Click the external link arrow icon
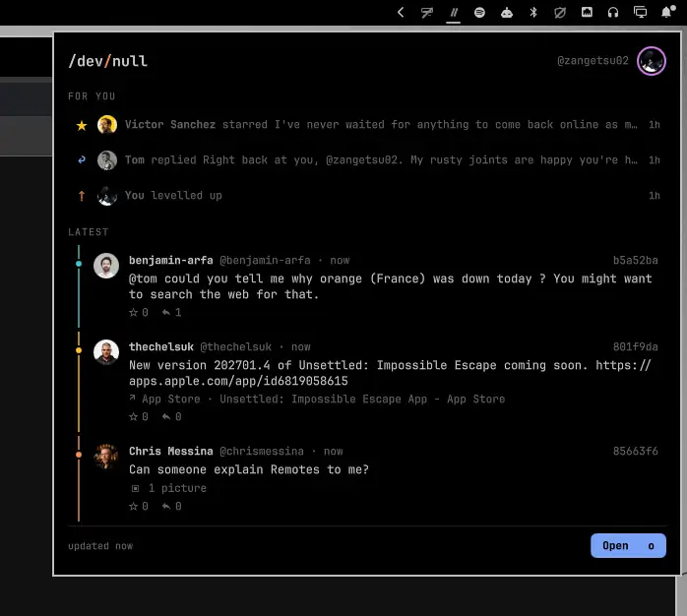This screenshot has width=687, height=616. tap(132, 399)
